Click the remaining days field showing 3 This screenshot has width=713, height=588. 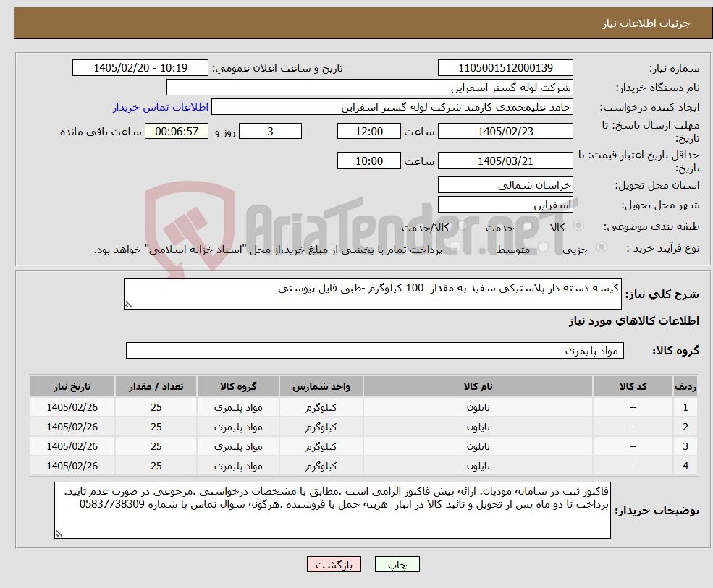tap(270, 132)
